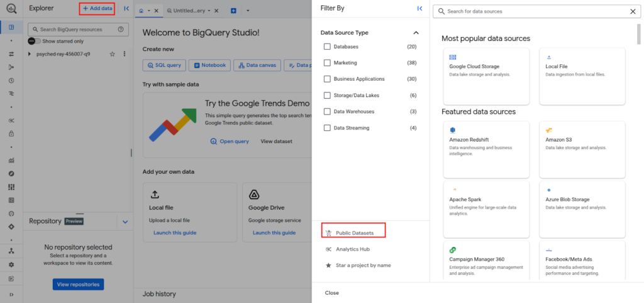Open the monitoring chart sidebar icon

pyautogui.click(x=11, y=161)
